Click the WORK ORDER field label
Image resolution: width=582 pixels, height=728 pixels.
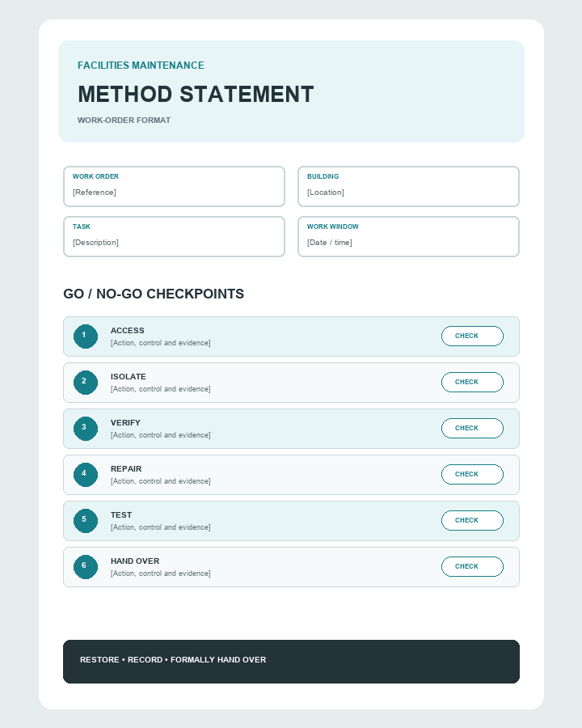[x=95, y=176]
